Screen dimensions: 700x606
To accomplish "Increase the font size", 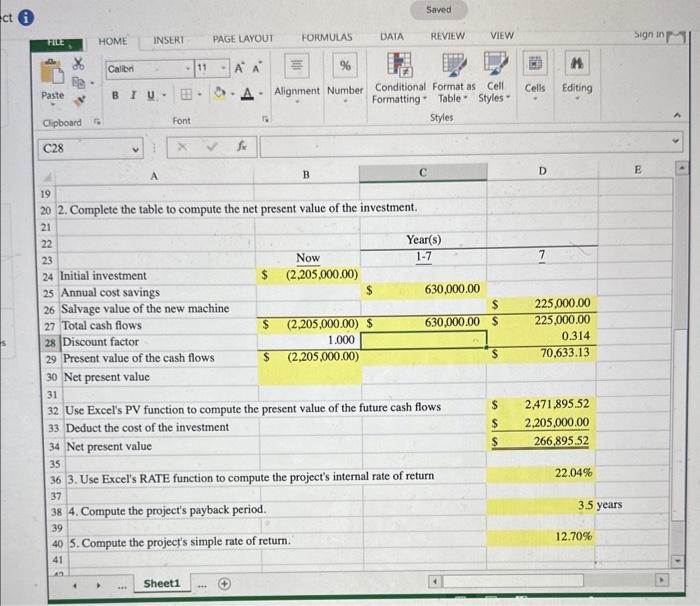I will pos(239,68).
